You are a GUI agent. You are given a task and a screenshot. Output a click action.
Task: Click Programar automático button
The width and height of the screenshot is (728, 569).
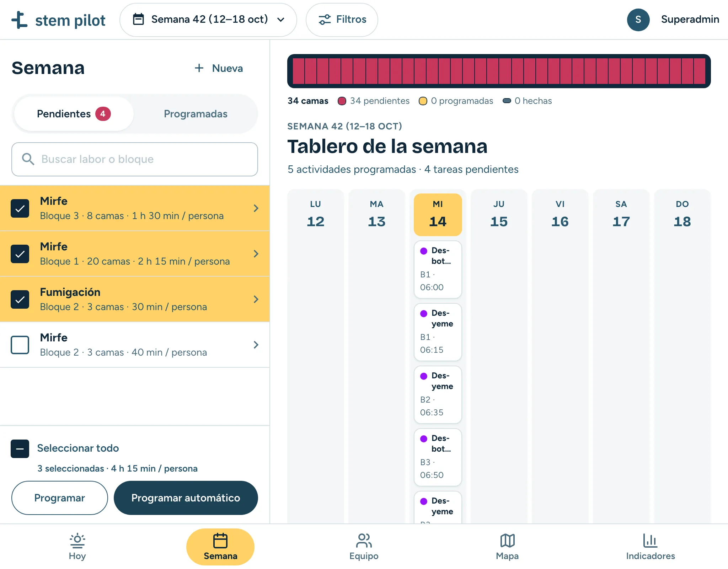click(x=186, y=498)
